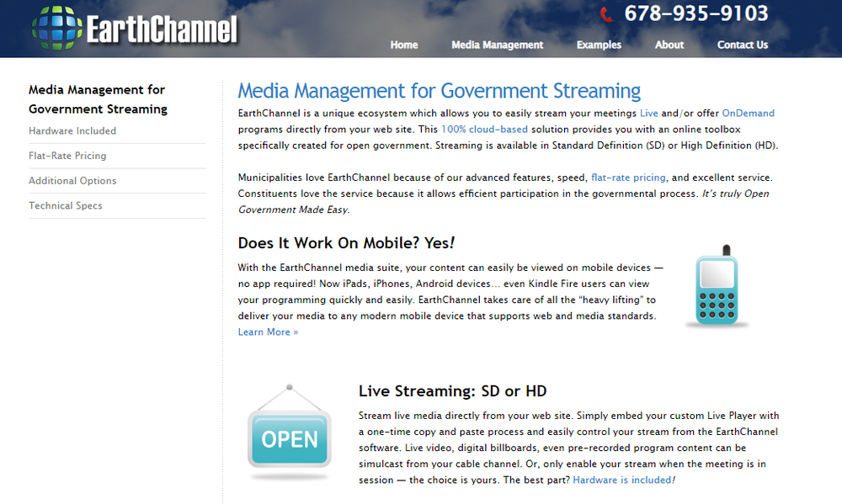Click the Learn More » link
The image size is (842, 504).
pos(268,332)
